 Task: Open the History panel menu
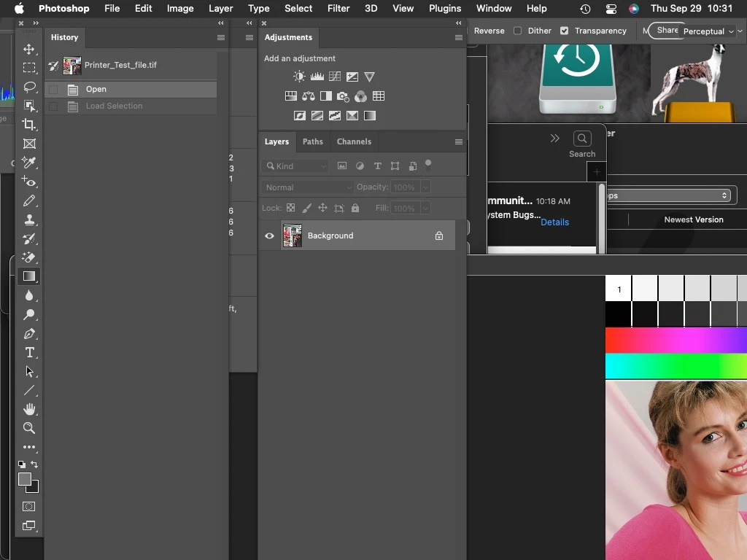tap(221, 37)
